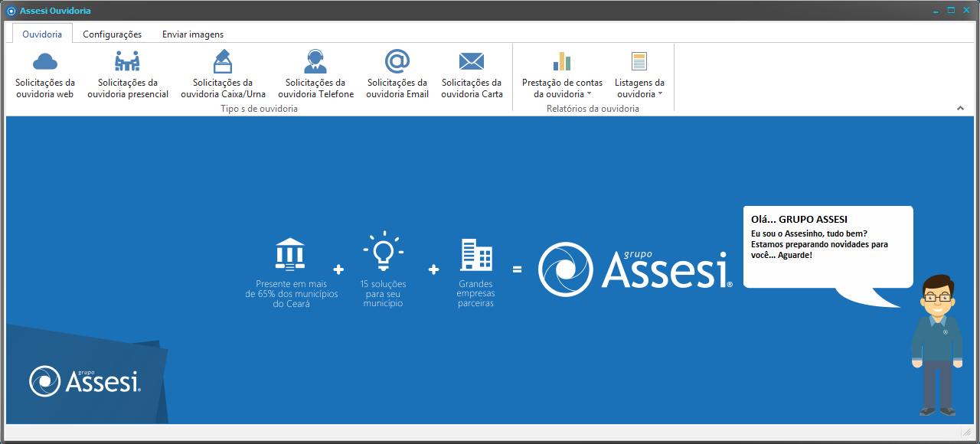Expand Prestação de contas da ouvidoria dropdown arrow
The height and width of the screenshot is (444, 980).
pyautogui.click(x=590, y=94)
